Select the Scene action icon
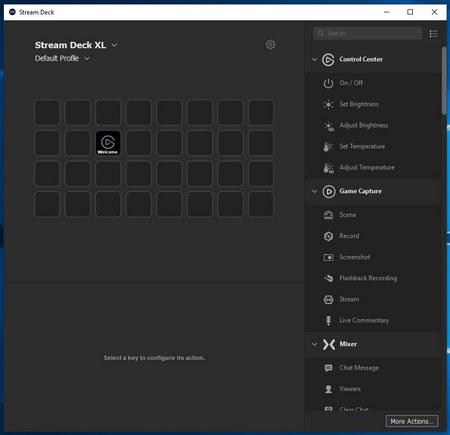 pos(328,215)
